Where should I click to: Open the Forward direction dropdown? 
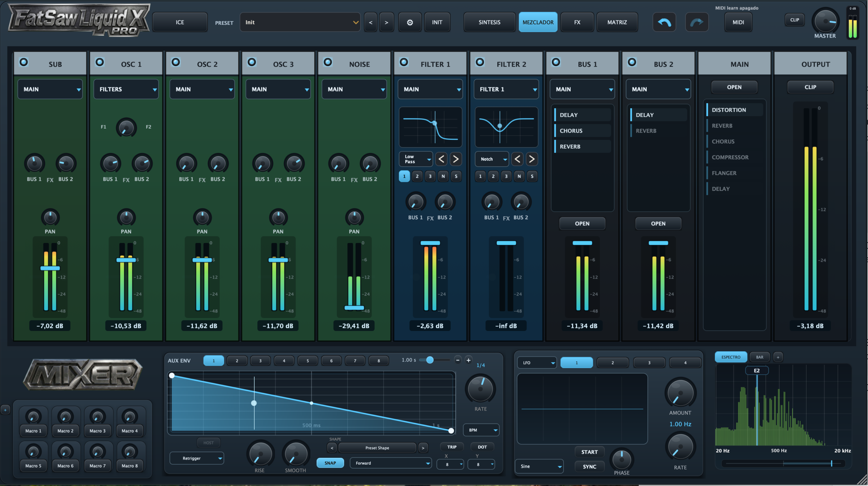pos(391,463)
